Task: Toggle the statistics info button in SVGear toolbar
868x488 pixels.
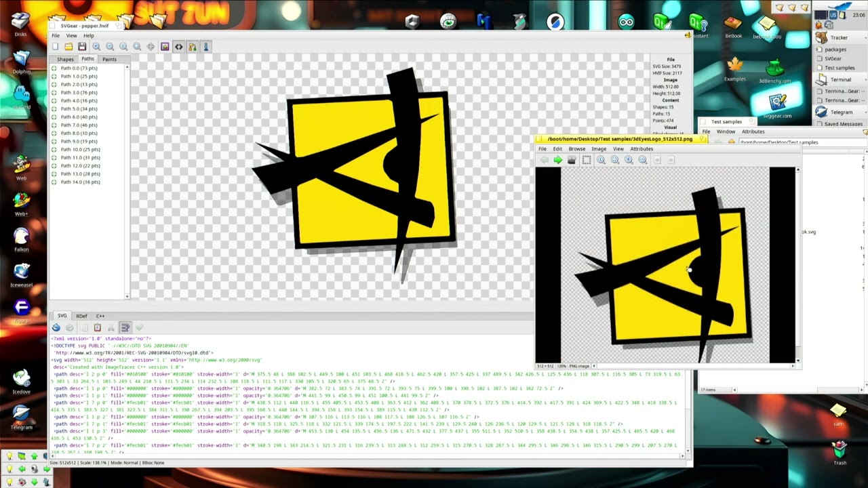Action: pos(205,47)
